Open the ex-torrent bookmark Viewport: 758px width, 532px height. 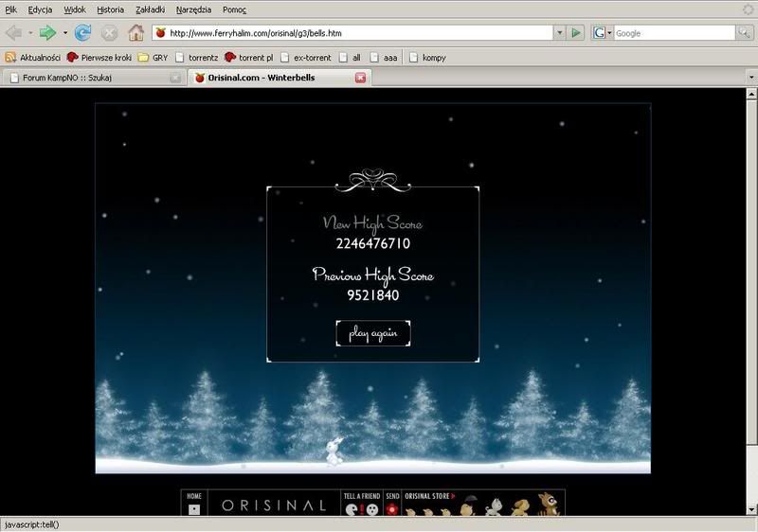click(x=306, y=58)
